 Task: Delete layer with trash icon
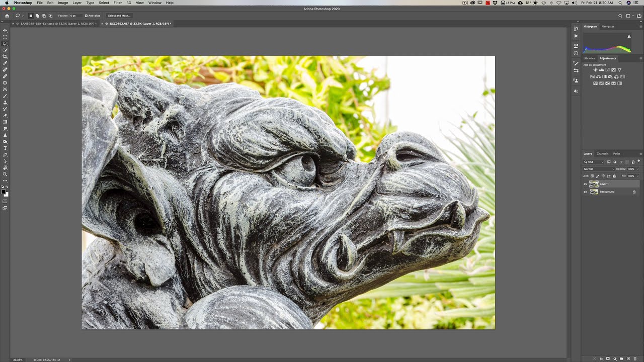(x=635, y=358)
